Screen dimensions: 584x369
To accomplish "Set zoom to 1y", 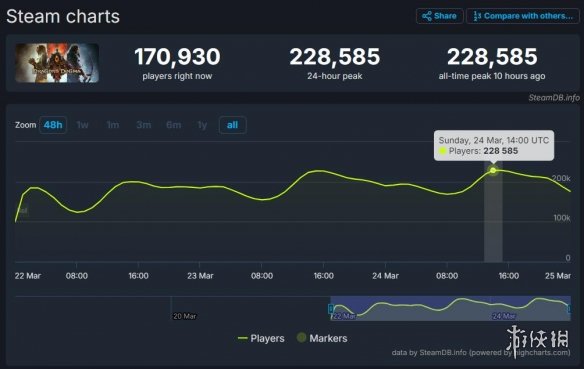I will 202,125.
